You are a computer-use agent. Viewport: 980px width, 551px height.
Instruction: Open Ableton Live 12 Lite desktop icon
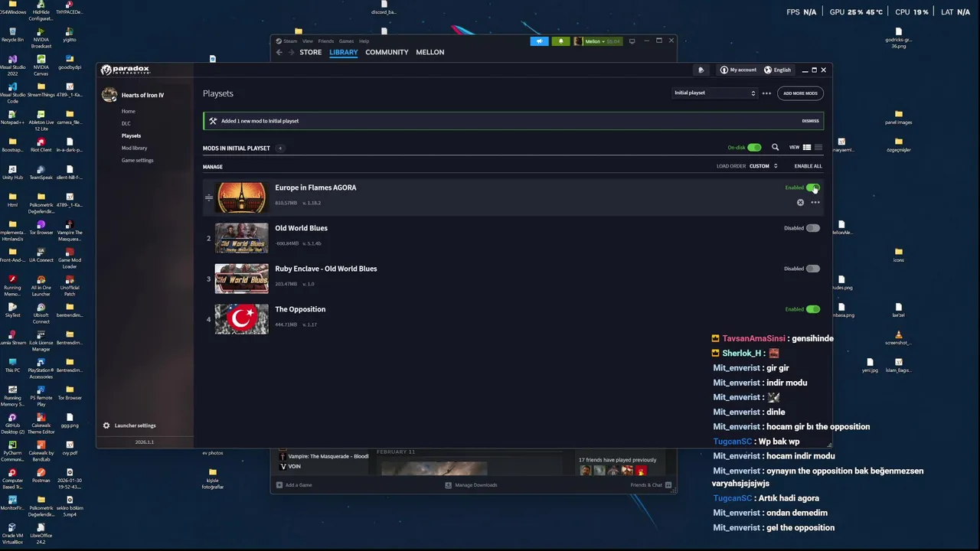click(41, 121)
